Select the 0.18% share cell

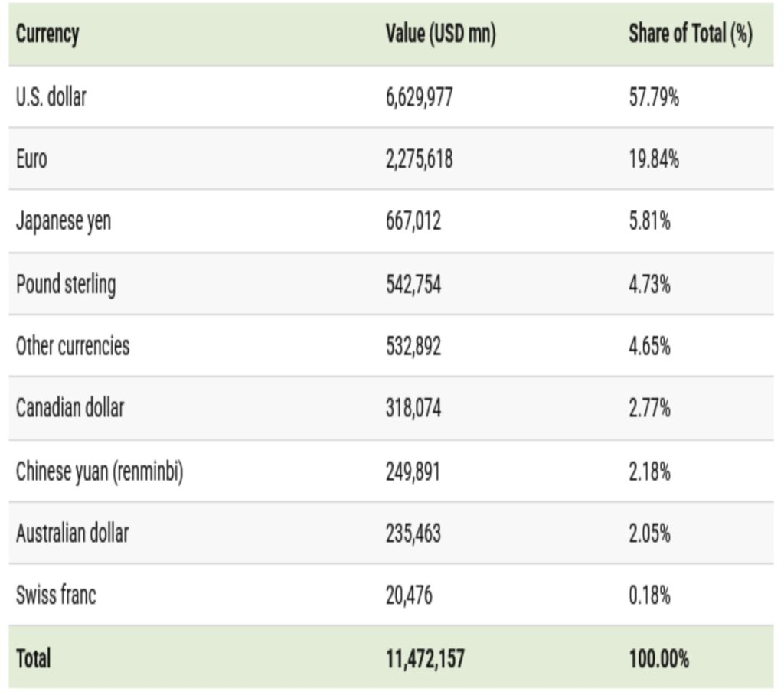(x=649, y=595)
